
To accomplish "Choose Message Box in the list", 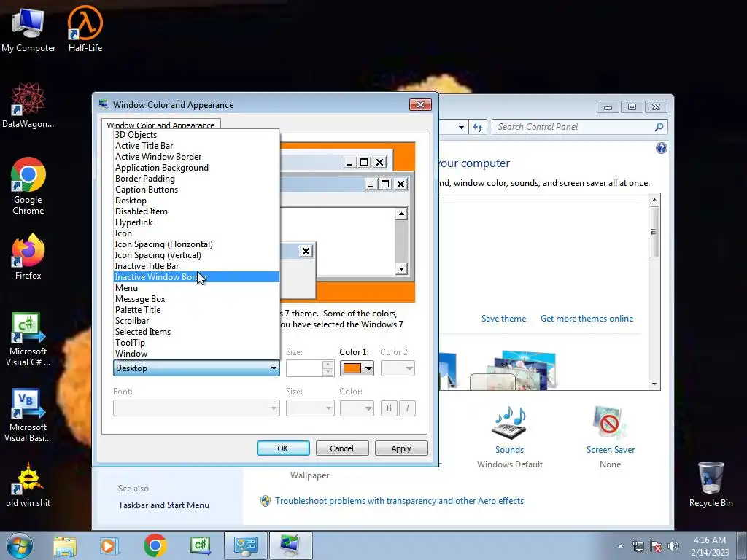I will coord(196,299).
